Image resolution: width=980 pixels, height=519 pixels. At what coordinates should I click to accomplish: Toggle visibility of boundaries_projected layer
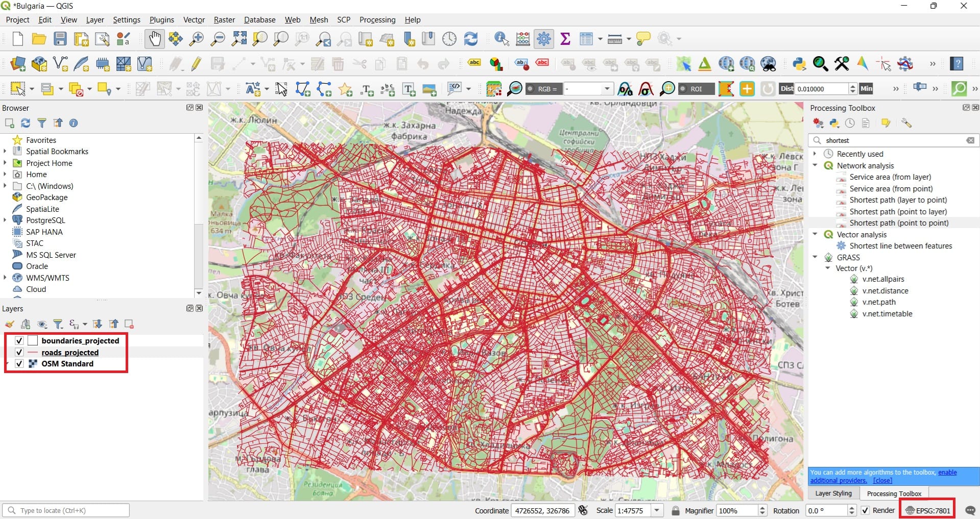(x=19, y=340)
